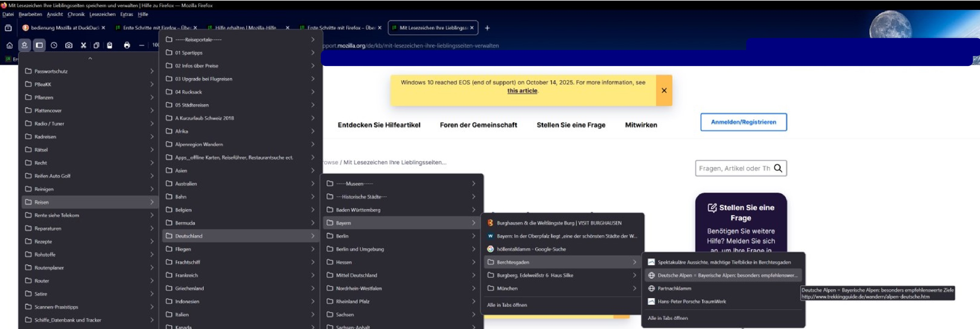Click the Copy toolbar icon

(x=96, y=45)
